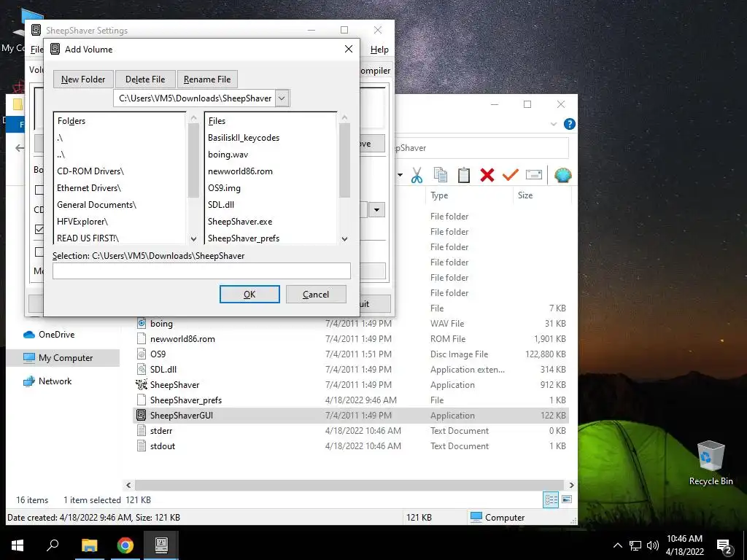Click the orange checkmark Properties icon
The width and height of the screenshot is (747, 560).
pos(510,175)
